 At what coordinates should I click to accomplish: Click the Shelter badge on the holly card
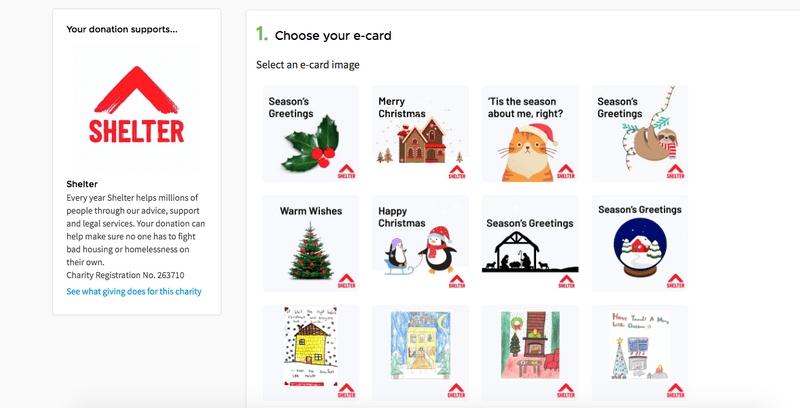346,170
